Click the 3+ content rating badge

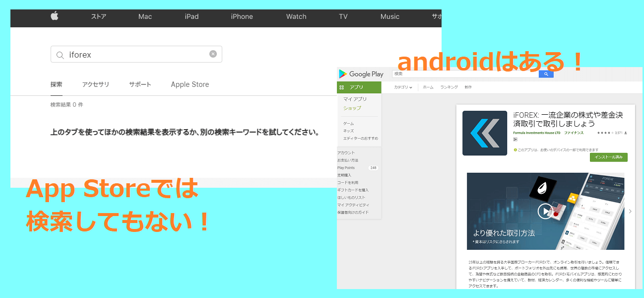515,140
